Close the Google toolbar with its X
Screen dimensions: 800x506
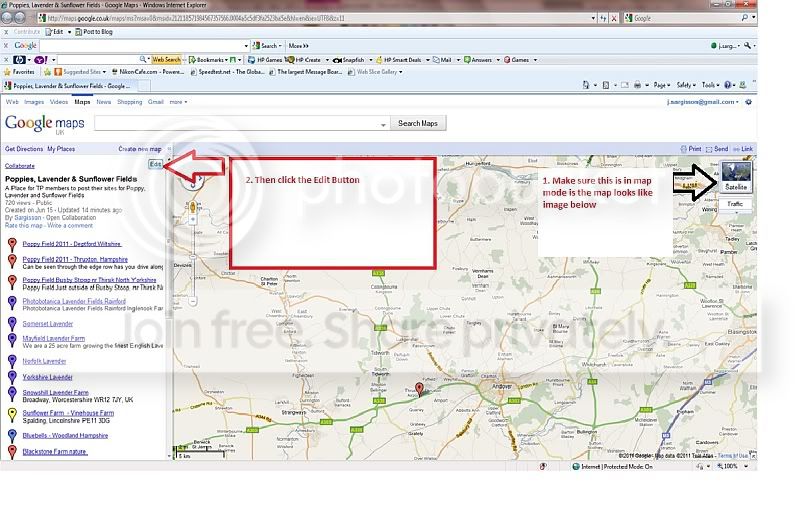pos(6,46)
